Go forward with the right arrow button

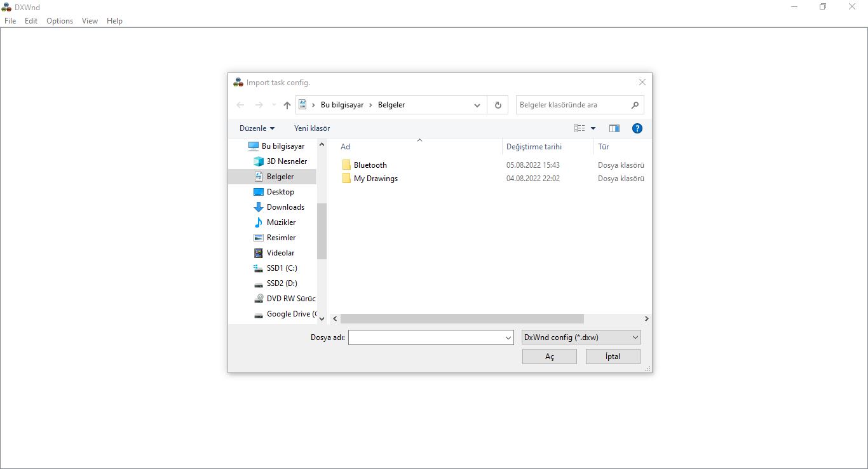tap(259, 105)
